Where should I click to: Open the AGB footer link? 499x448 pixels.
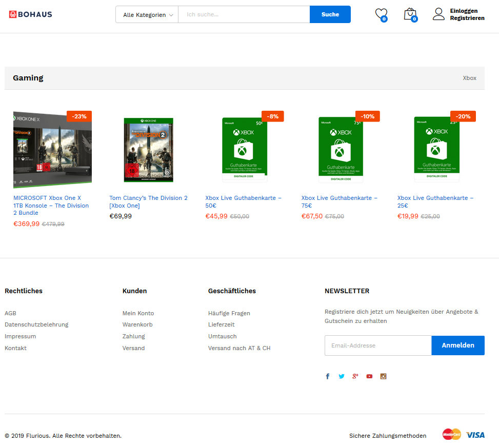click(10, 313)
